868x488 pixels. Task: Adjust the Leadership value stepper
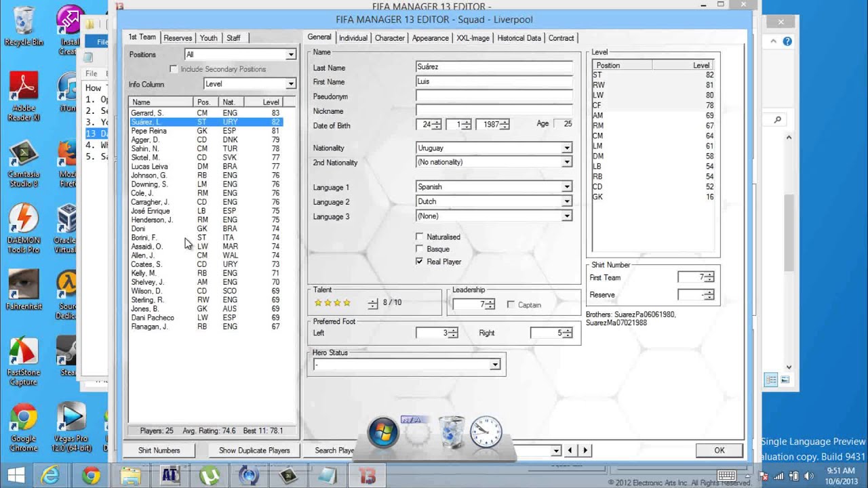click(490, 304)
